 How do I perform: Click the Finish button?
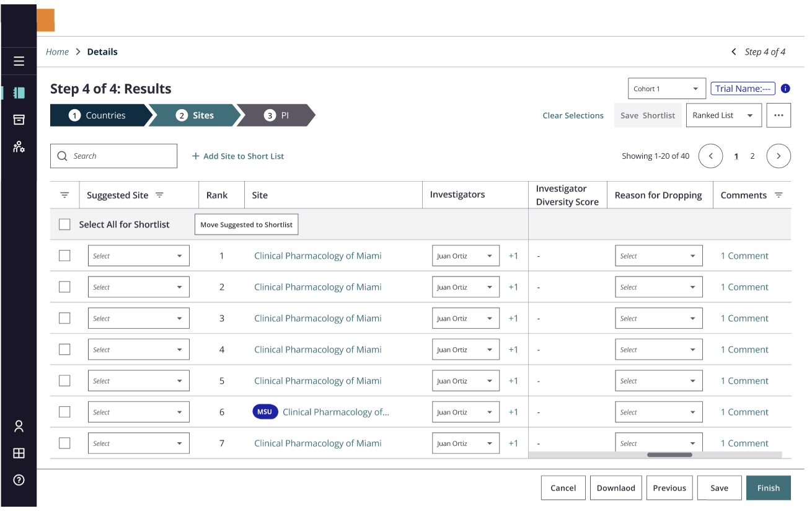click(x=769, y=488)
